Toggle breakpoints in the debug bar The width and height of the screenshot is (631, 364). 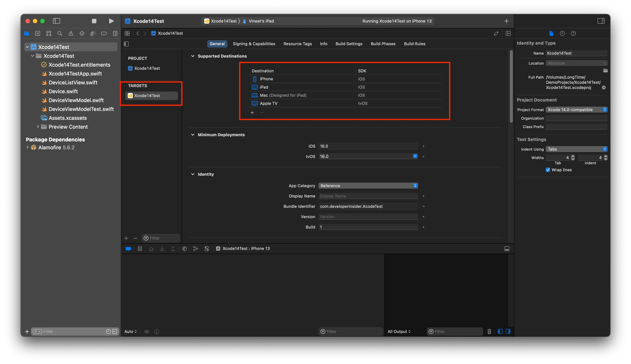tap(128, 248)
